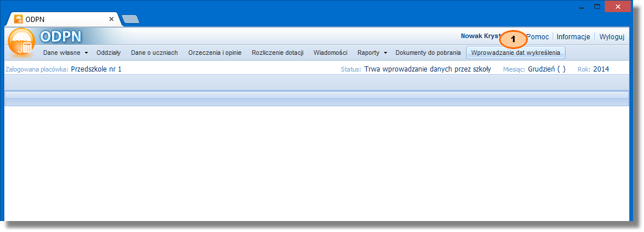Open a new browser tab
Image resolution: width=644 pixels, height=232 pixels.
131,19
